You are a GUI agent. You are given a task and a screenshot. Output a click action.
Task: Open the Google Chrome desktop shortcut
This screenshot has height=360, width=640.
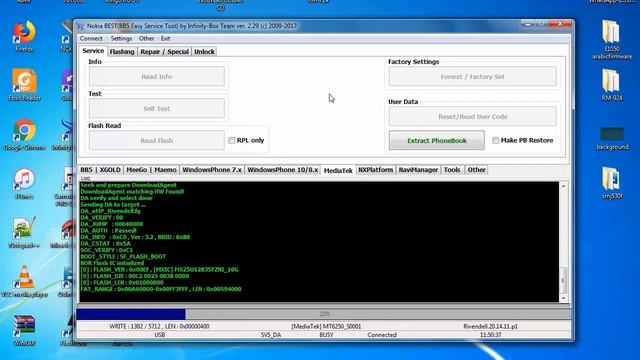pos(24,135)
